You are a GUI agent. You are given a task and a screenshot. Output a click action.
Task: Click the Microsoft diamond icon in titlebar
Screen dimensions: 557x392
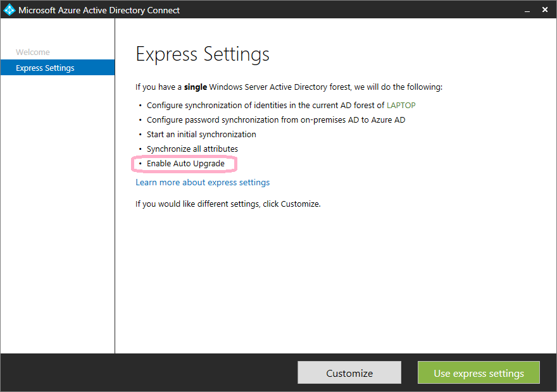coord(9,9)
